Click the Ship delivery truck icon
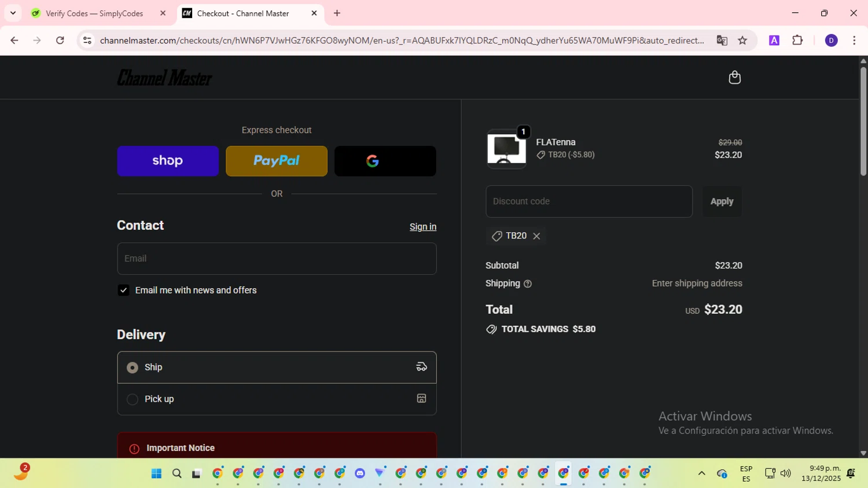Viewport: 868px width, 488px height. (x=421, y=367)
